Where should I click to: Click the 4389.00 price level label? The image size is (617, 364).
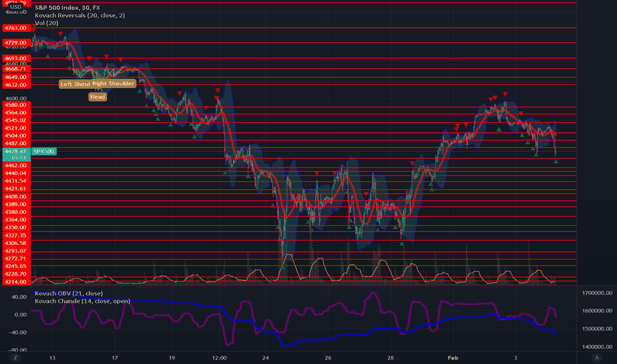click(x=16, y=205)
